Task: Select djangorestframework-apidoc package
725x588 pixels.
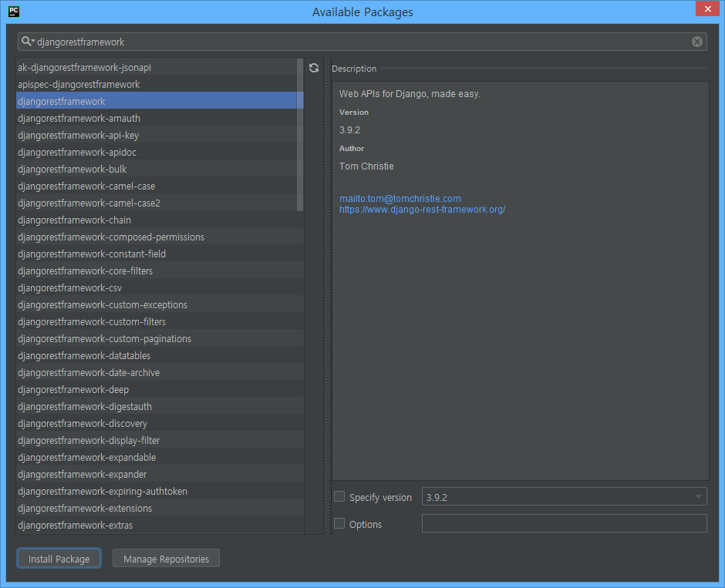Action: click(x=160, y=152)
